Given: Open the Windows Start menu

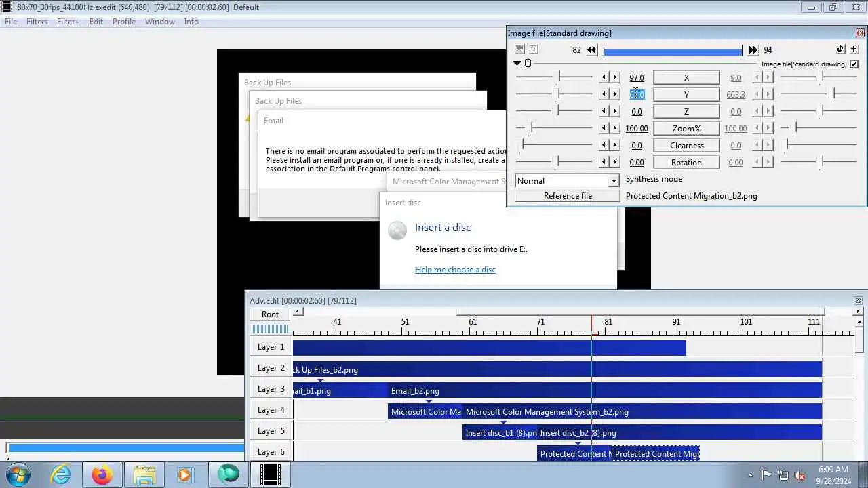Looking at the screenshot, I should 18,474.
